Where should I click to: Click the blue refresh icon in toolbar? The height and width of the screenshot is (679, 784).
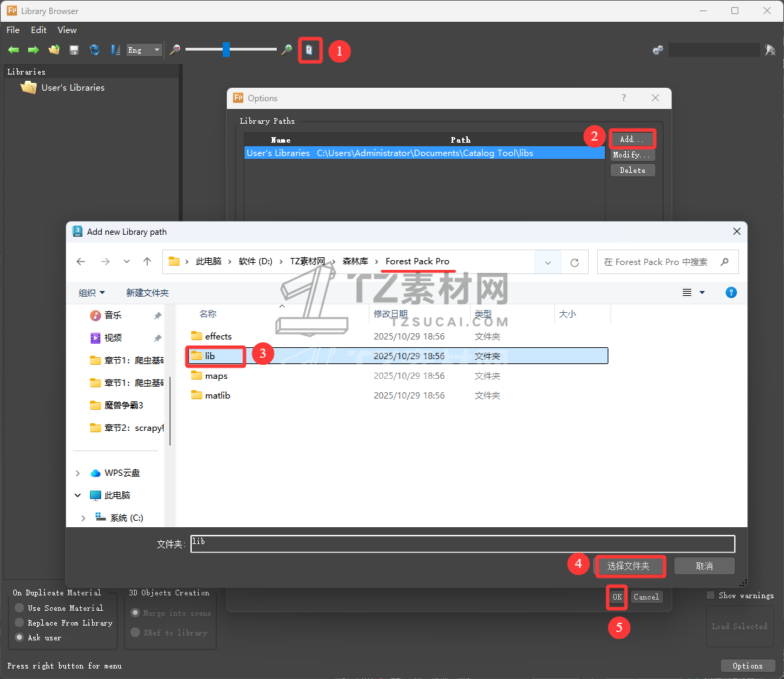95,50
